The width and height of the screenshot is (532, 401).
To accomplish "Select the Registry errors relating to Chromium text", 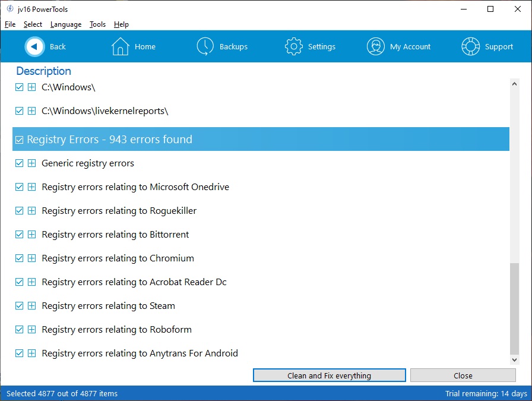I will pyautogui.click(x=118, y=258).
